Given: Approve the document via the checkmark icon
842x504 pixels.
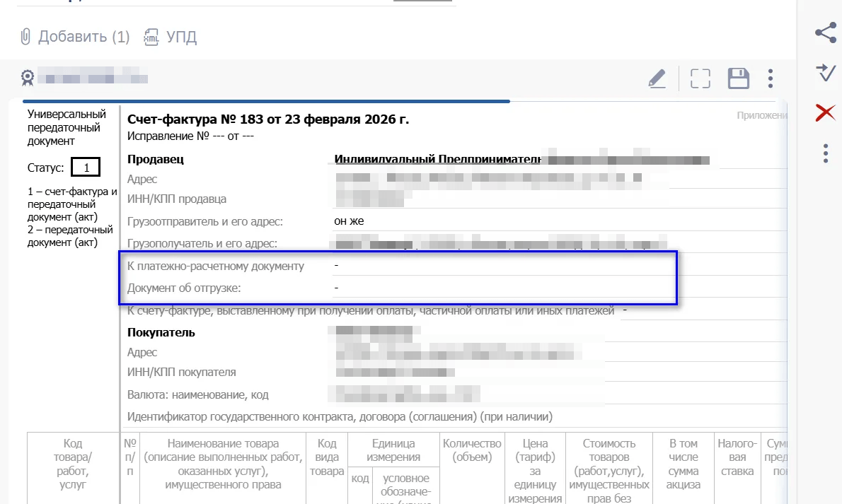Looking at the screenshot, I should point(825,72).
